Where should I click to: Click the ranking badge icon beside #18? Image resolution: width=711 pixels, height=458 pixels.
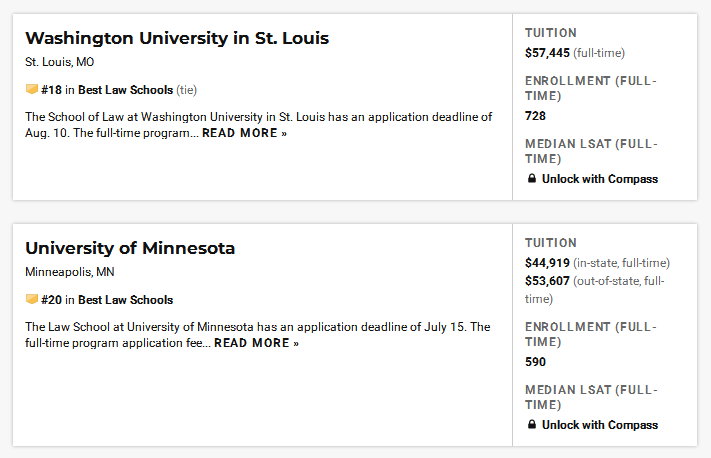[x=32, y=89]
